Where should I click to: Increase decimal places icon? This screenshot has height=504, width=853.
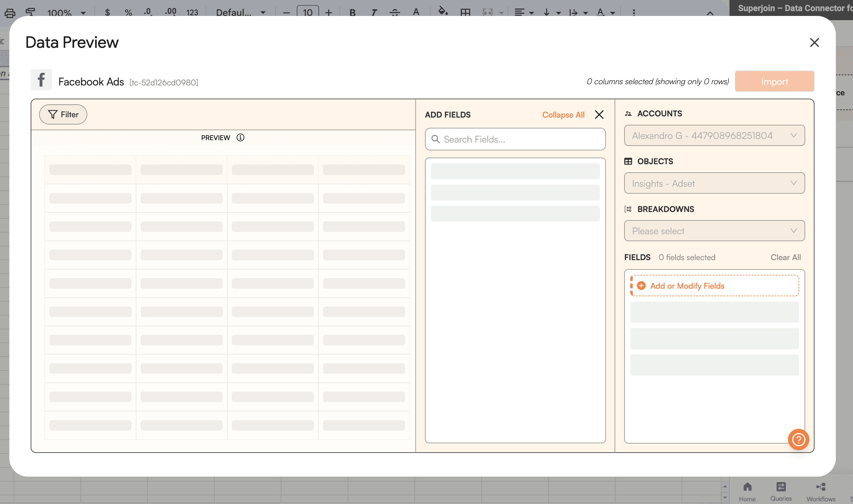pyautogui.click(x=170, y=12)
